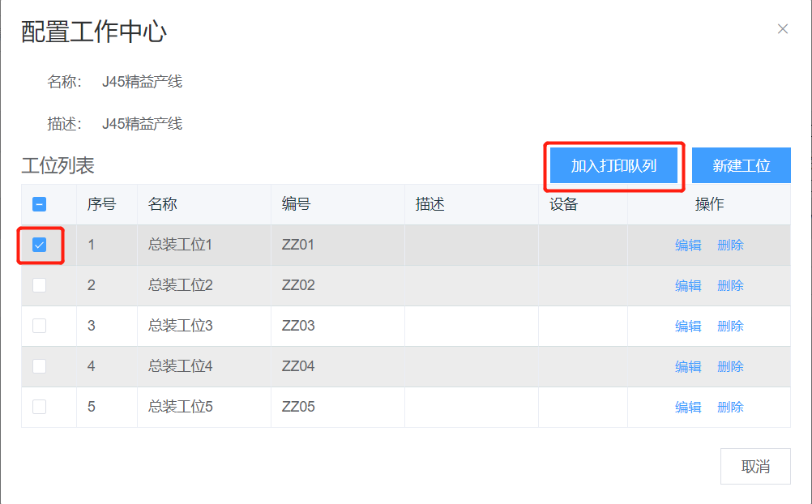Screen dimensions: 812x504
Task: Click the 新建工位 button
Action: (741, 166)
